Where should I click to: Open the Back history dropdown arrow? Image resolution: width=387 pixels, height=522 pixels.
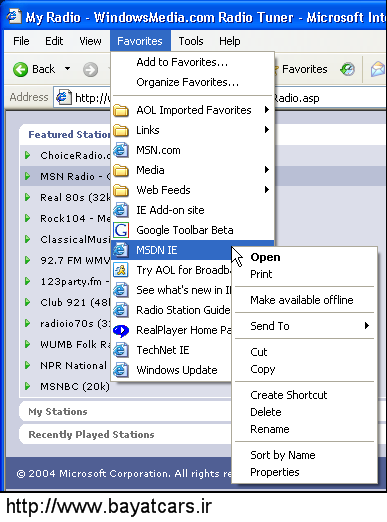pyautogui.click(x=68, y=69)
